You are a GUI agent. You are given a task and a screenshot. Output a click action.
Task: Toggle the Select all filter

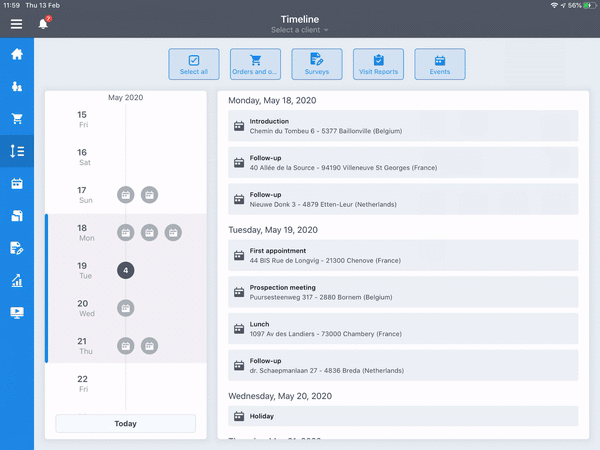(x=194, y=64)
